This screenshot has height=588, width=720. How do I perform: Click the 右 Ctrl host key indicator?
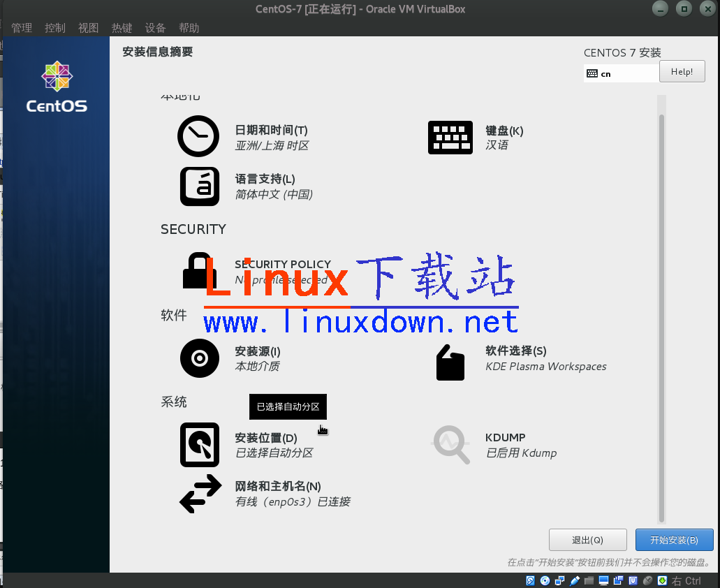point(686,580)
